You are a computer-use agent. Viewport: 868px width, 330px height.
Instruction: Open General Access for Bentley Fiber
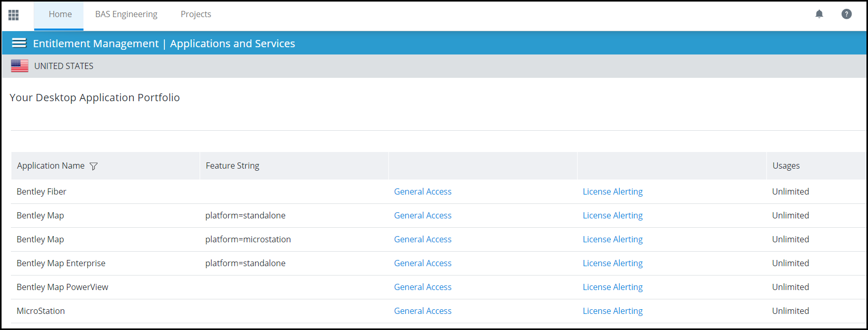423,191
